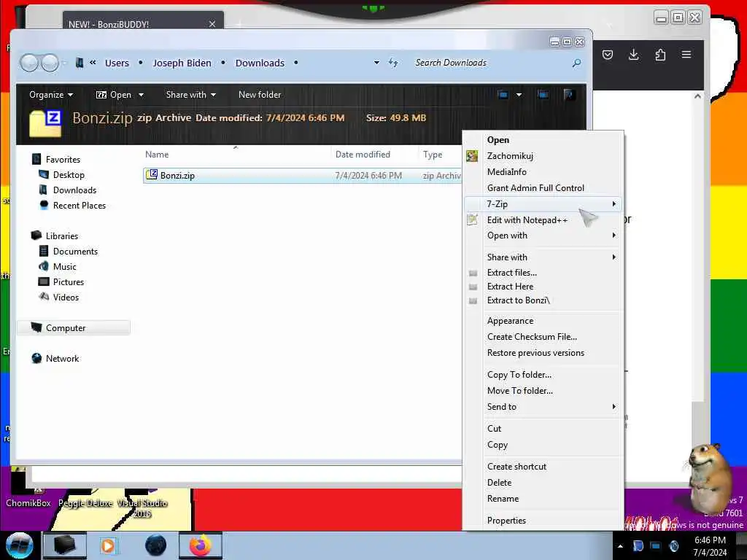Screen dimensions: 747x560
Task: Click the Firefox Pocket save icon
Action: tap(608, 55)
